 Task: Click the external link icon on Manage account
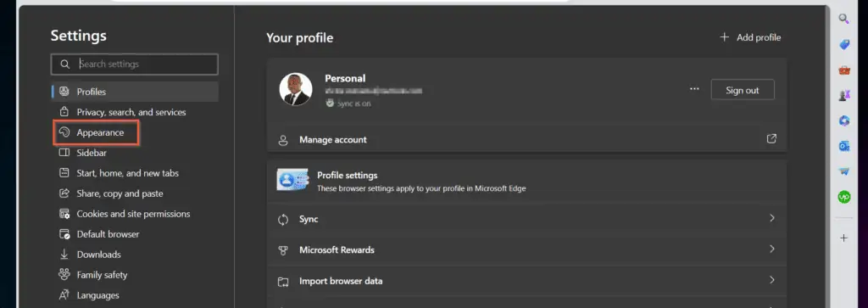771,139
